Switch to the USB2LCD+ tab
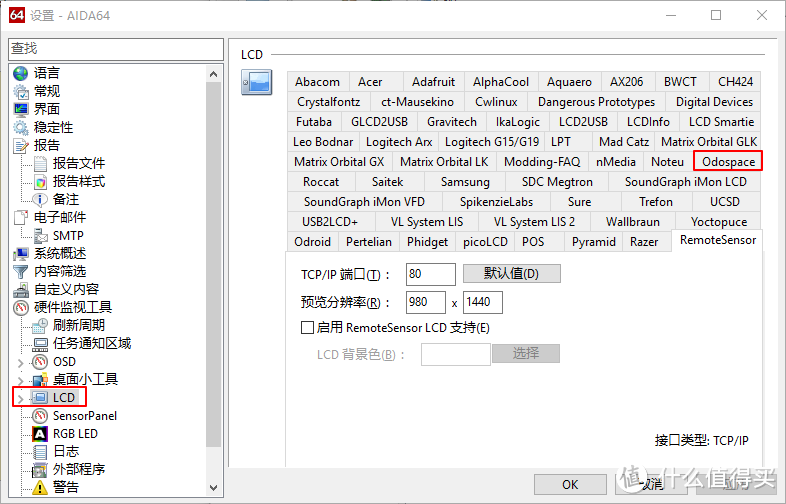Image resolution: width=786 pixels, height=504 pixels. click(x=330, y=222)
